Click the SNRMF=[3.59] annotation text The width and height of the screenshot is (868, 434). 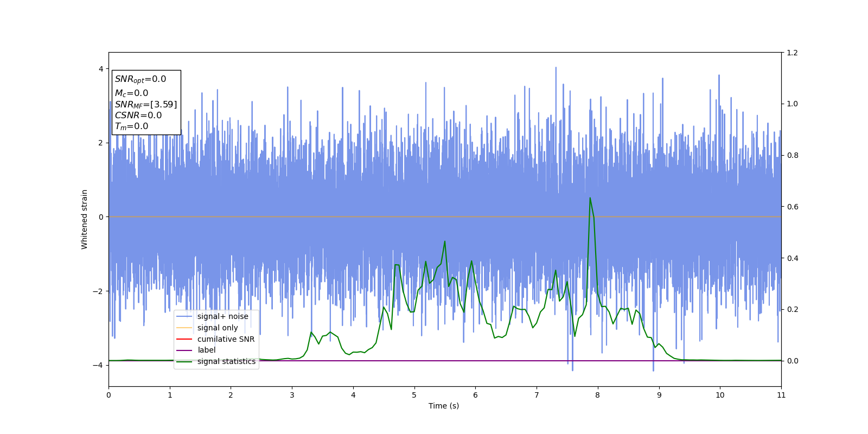tap(146, 105)
